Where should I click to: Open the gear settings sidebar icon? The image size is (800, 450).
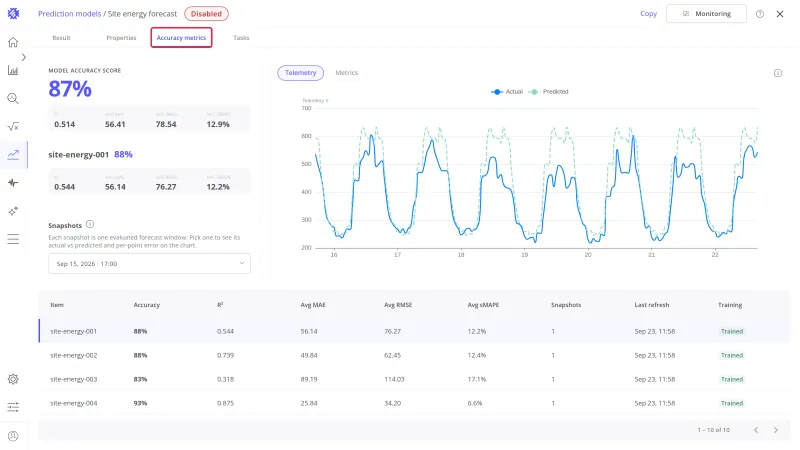[x=13, y=379]
